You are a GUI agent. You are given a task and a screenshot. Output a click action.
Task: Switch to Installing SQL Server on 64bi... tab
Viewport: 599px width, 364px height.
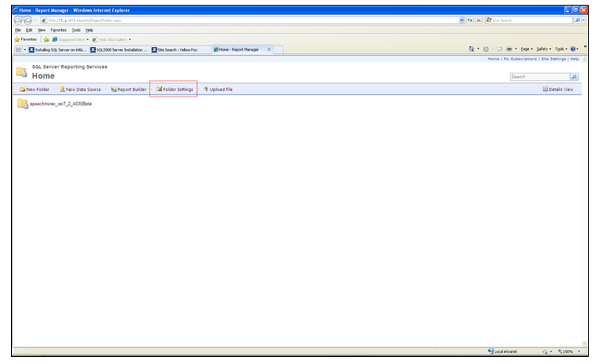tap(58, 50)
